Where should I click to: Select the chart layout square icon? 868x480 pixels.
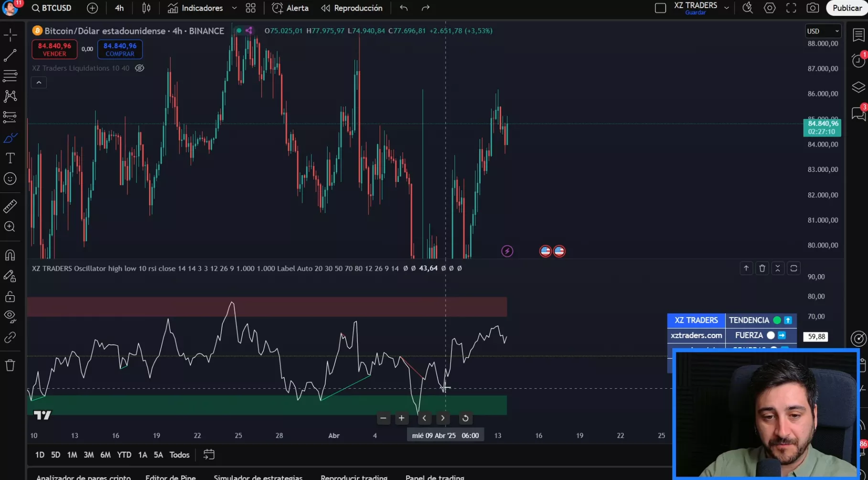660,8
